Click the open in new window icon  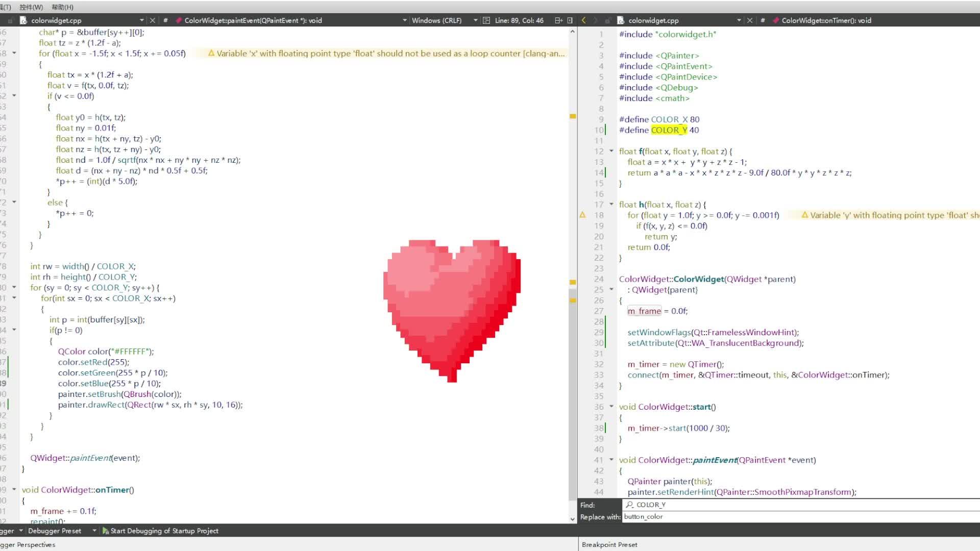[x=570, y=20]
